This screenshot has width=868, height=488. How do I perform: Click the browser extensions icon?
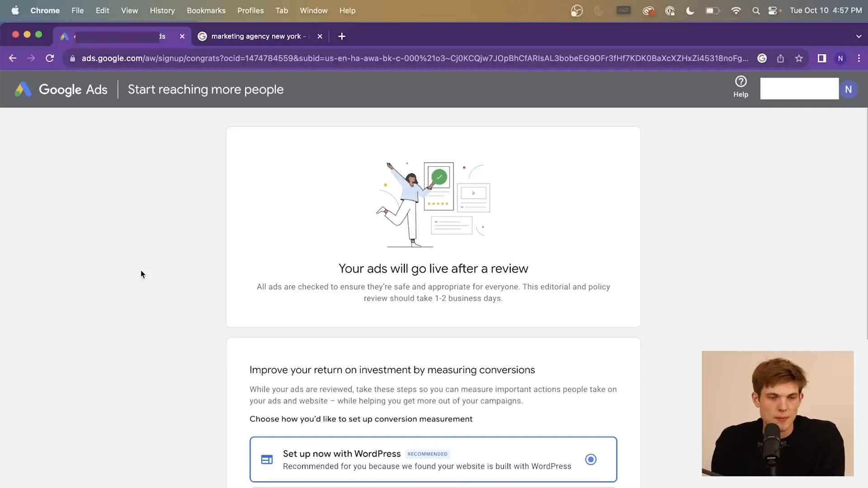(x=821, y=58)
